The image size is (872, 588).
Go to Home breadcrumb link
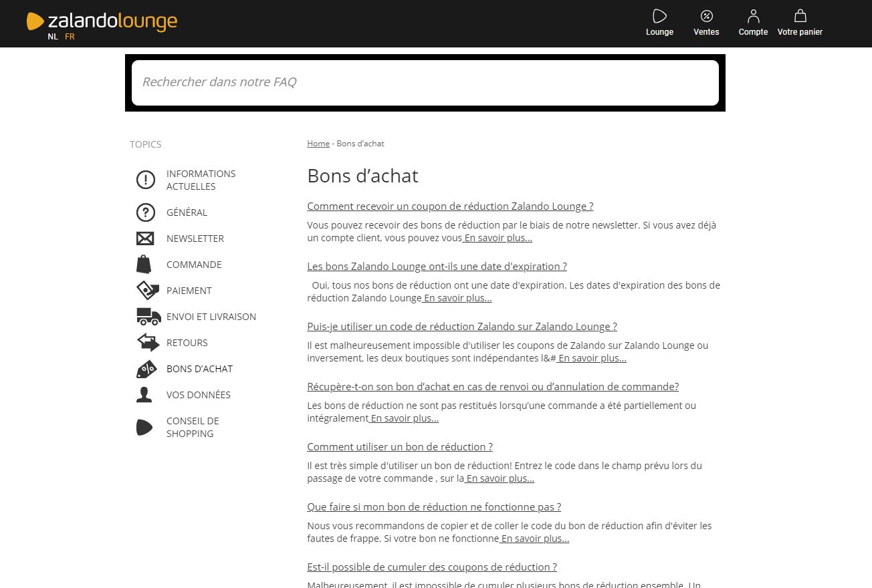coord(318,144)
